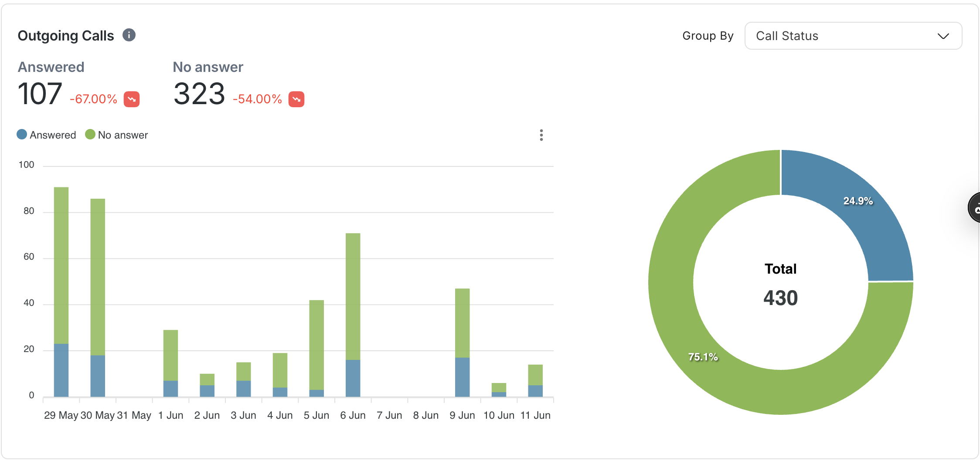Click the partially hidden floating button at right edge
980x461 pixels.
(975, 208)
